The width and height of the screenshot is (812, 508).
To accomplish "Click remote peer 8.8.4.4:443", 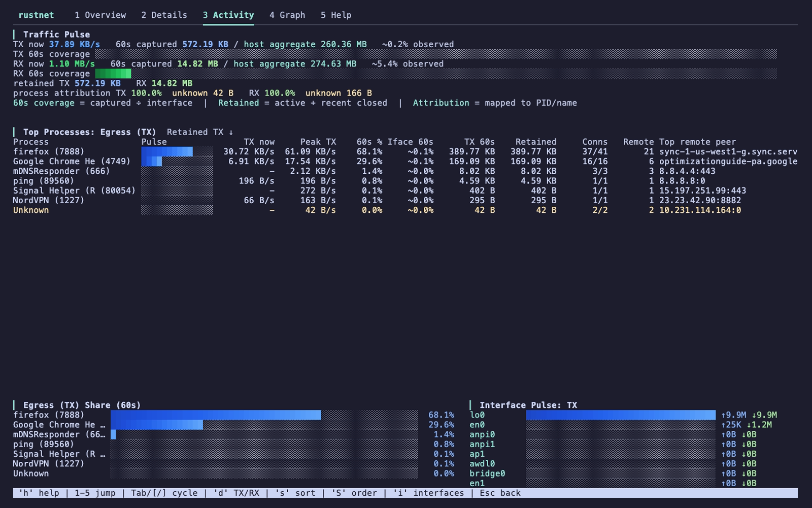I will coord(687,171).
